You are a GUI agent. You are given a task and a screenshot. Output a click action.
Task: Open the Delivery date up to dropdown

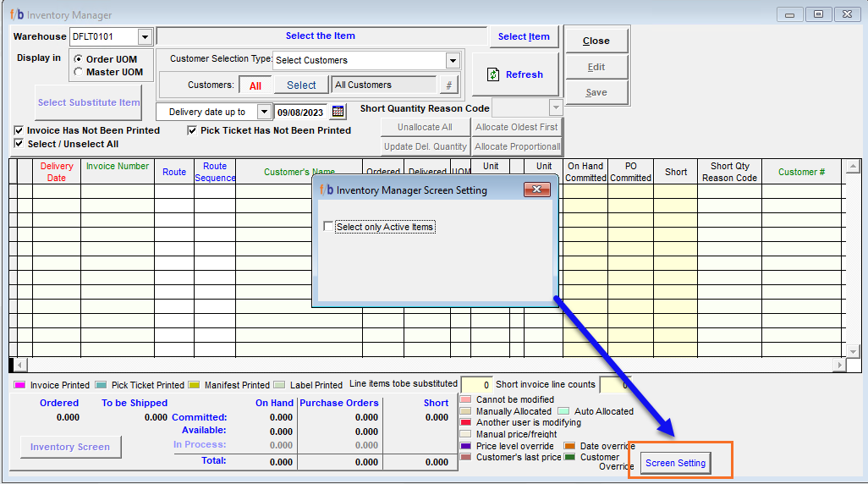(x=263, y=112)
